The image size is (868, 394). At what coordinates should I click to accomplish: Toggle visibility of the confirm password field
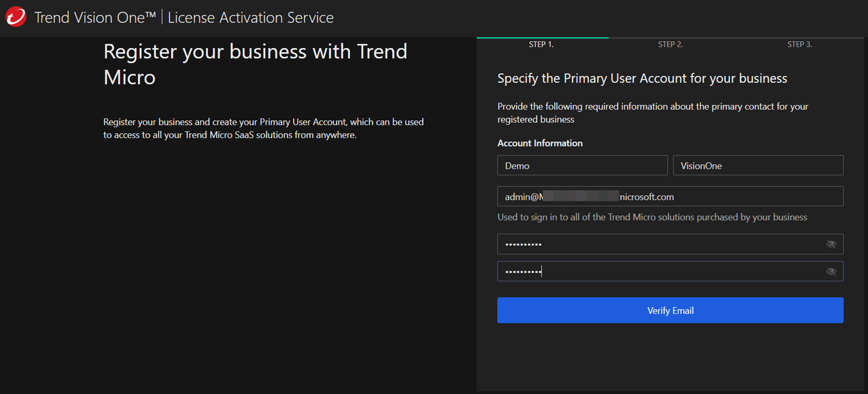coord(831,271)
